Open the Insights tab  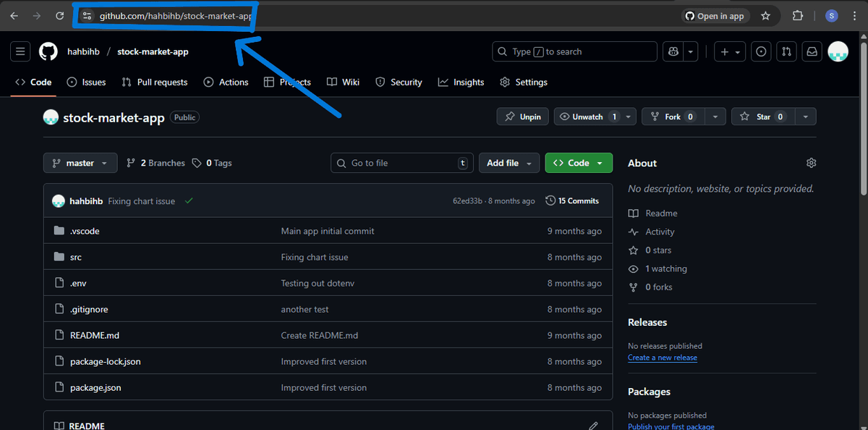[461, 82]
